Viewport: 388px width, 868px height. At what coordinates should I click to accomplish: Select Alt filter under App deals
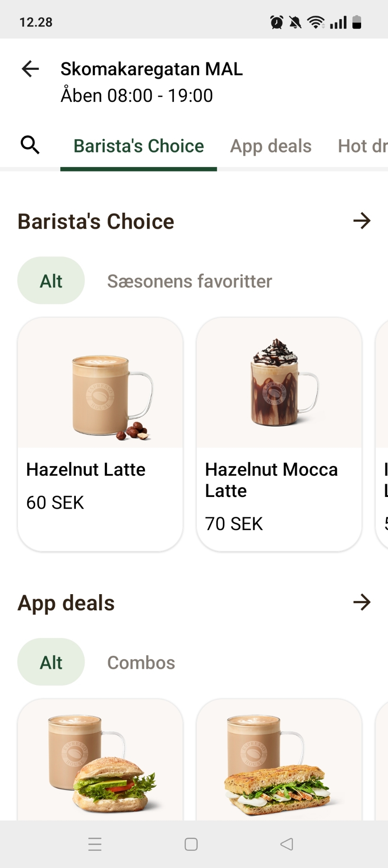pyautogui.click(x=51, y=662)
